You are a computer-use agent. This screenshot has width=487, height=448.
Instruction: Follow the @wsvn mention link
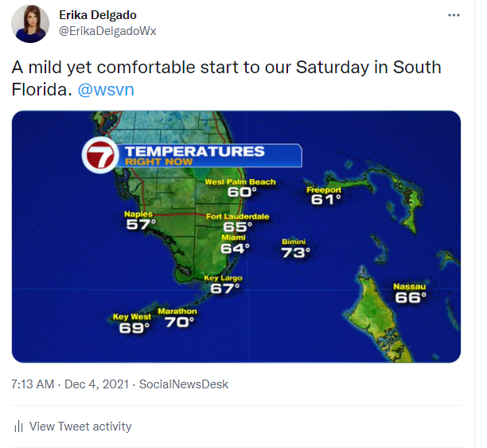[106, 90]
